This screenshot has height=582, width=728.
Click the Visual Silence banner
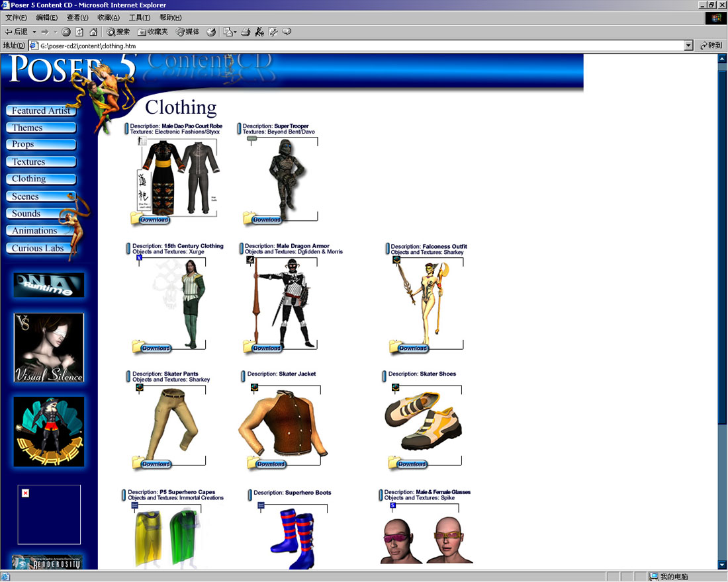49,348
